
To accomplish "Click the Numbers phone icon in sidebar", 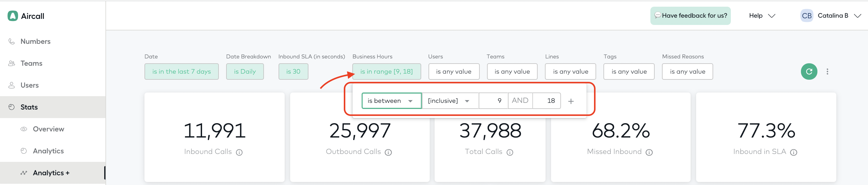I will click(x=12, y=41).
